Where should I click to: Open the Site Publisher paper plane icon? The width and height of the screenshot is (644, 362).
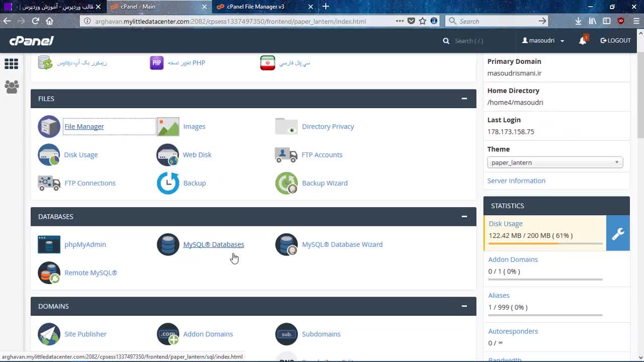point(49,334)
